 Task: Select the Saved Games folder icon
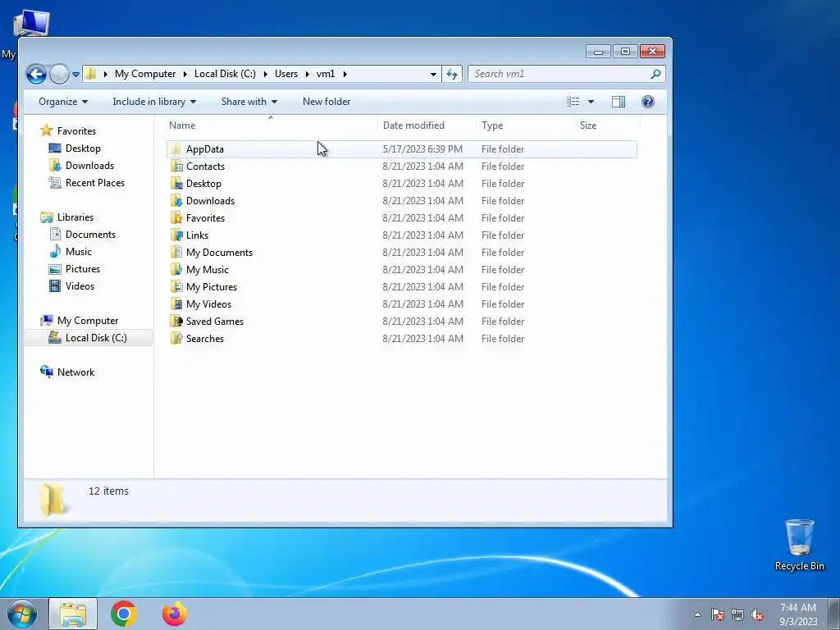tap(176, 321)
